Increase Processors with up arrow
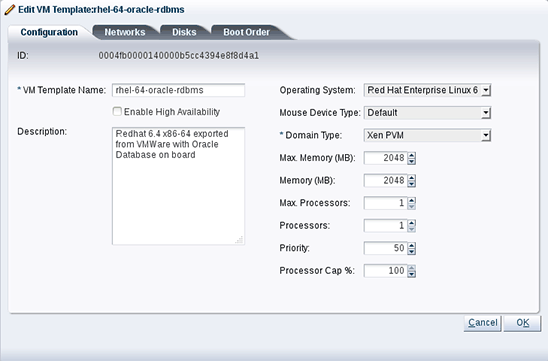548x361 pixels. click(412, 223)
